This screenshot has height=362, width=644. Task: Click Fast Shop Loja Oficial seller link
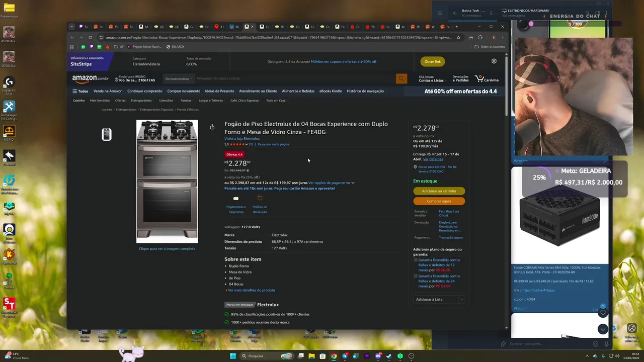tap(449, 213)
